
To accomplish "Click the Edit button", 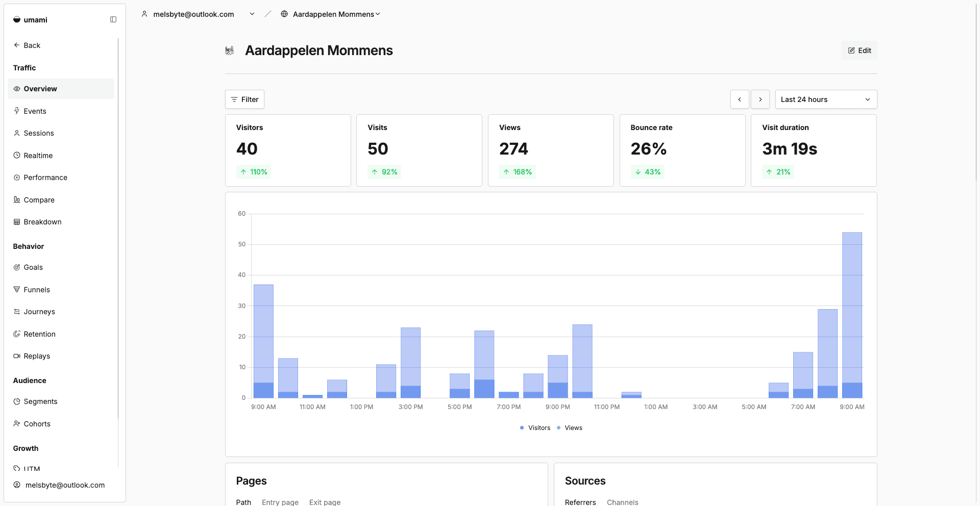I will (x=860, y=50).
